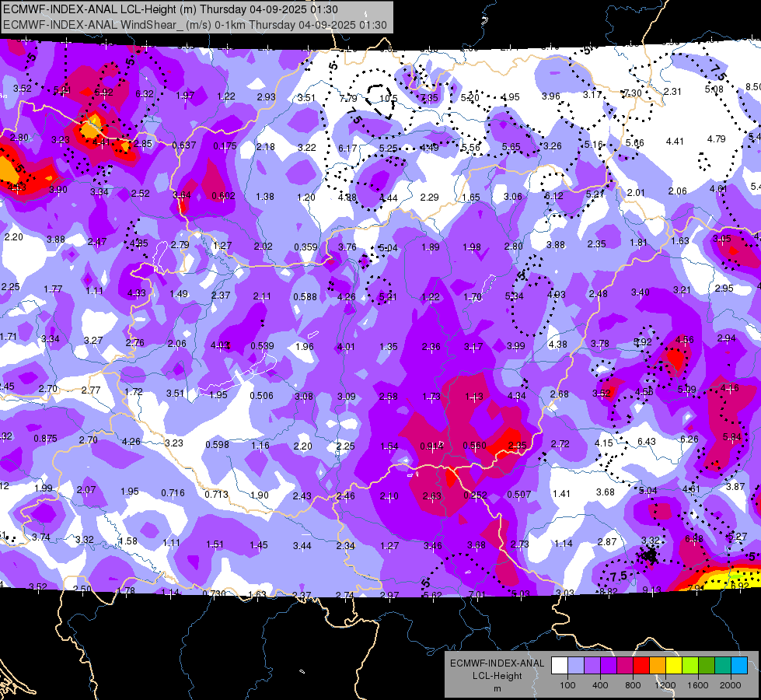This screenshot has width=761, height=700.
Task: Click the white legend color swatch
Action: (560, 666)
